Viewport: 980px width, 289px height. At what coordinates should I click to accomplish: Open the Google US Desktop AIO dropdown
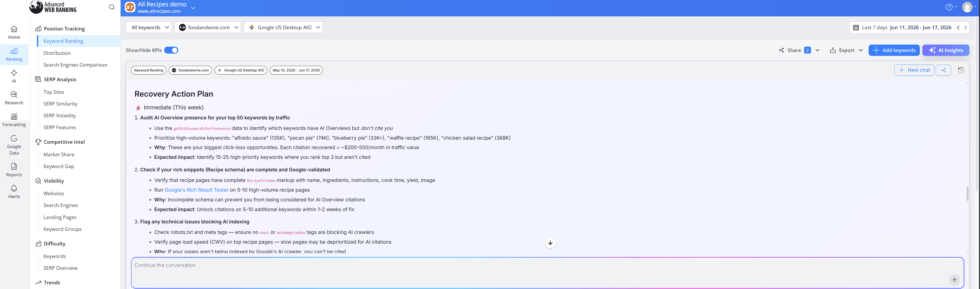[283, 27]
